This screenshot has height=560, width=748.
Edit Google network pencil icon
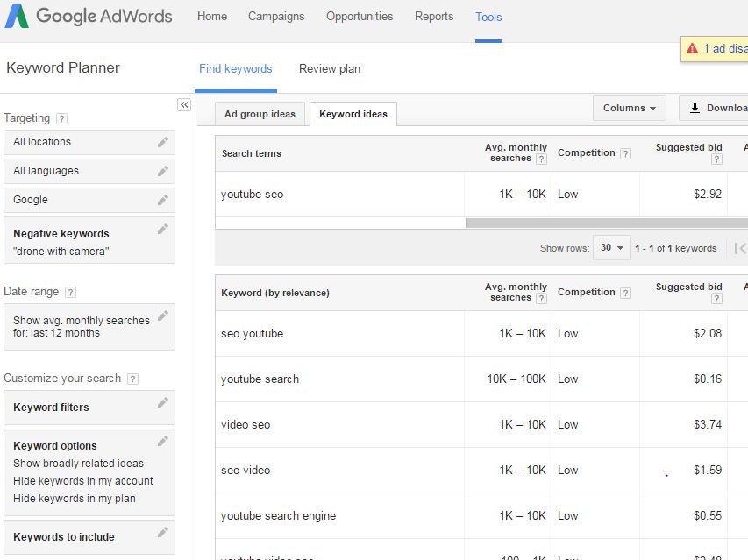click(163, 200)
